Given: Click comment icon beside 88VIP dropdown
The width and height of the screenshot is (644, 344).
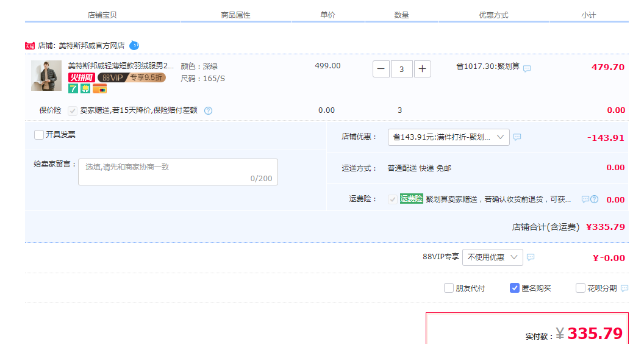Looking at the screenshot, I should click(x=531, y=257).
